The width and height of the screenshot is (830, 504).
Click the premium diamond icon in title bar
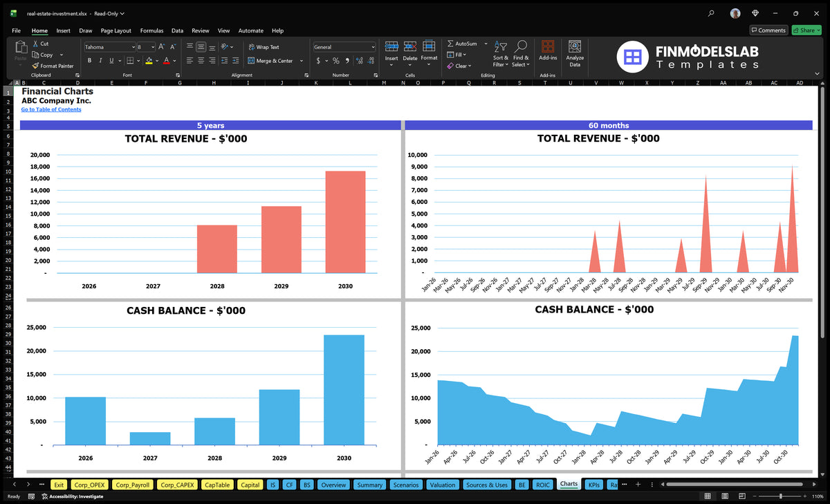pos(755,13)
